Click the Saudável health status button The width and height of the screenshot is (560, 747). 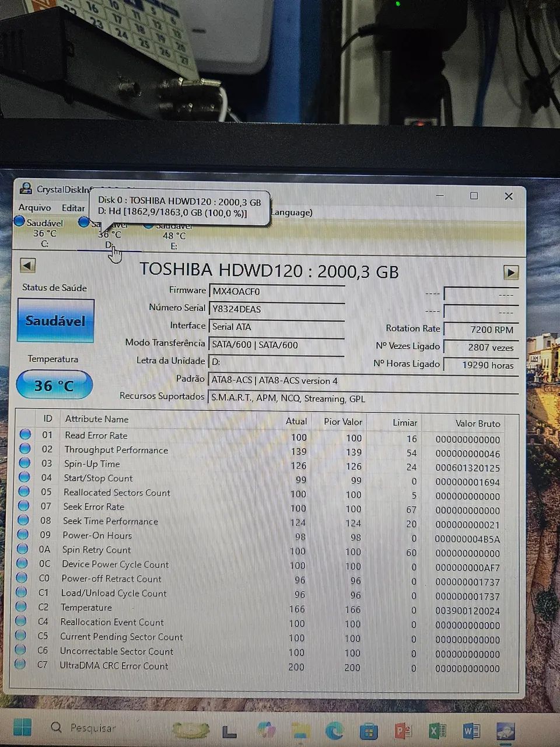(56, 320)
